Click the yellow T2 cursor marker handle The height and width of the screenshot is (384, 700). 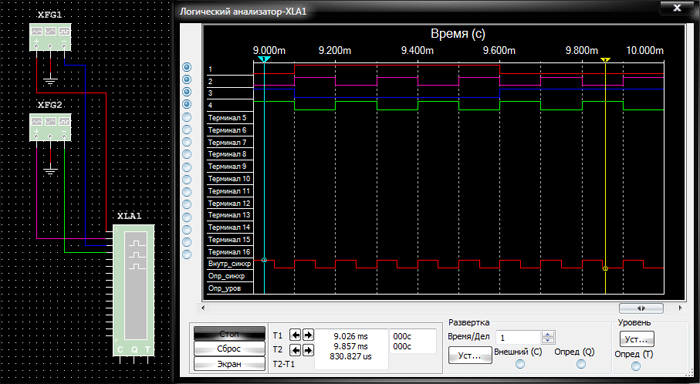click(x=605, y=59)
